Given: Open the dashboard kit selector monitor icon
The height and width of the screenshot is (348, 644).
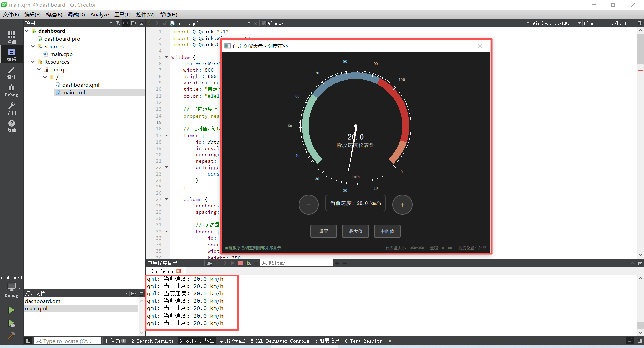Looking at the screenshot, I should coord(12,287).
